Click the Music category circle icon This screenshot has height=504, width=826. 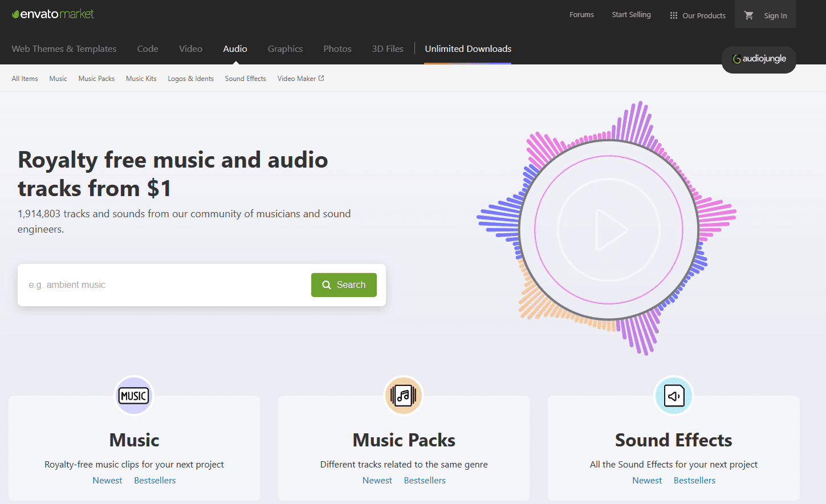click(134, 395)
